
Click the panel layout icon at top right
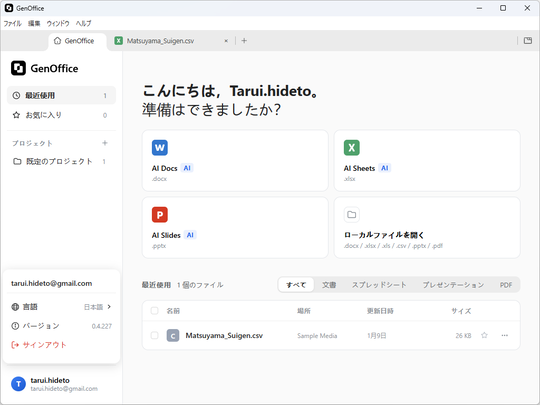[528, 41]
